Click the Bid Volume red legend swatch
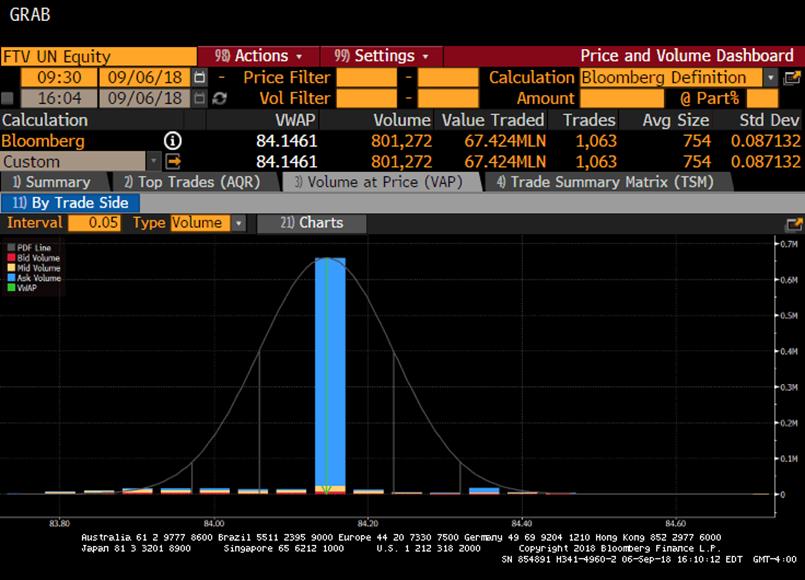The width and height of the screenshot is (805, 580). click(x=12, y=258)
